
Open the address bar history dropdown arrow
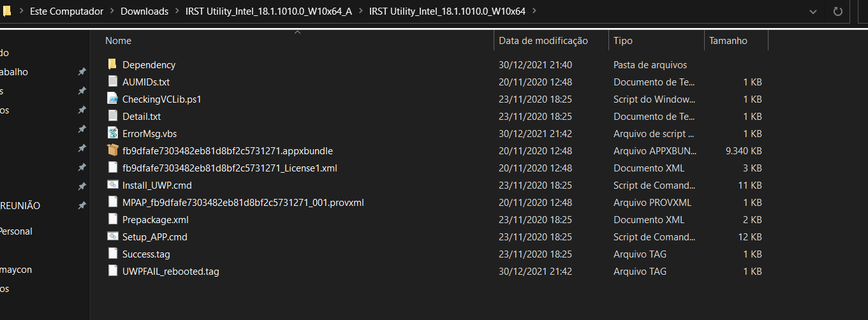(813, 11)
